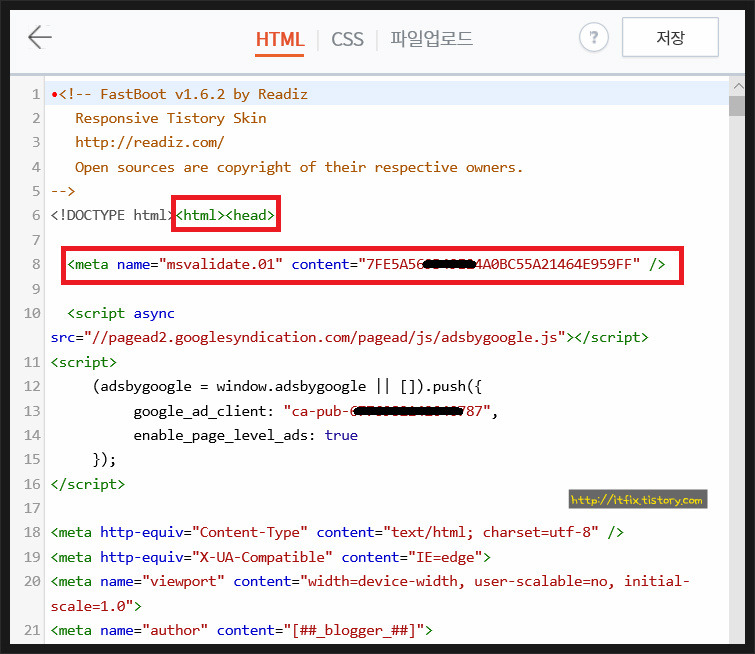
Task: Click the 'google_ad_client' property
Action: coord(200,411)
